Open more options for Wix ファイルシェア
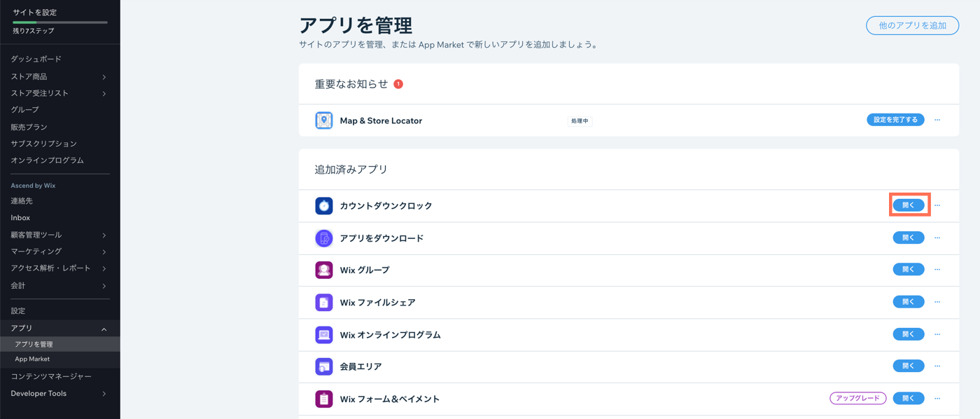The image size is (980, 419). click(937, 302)
